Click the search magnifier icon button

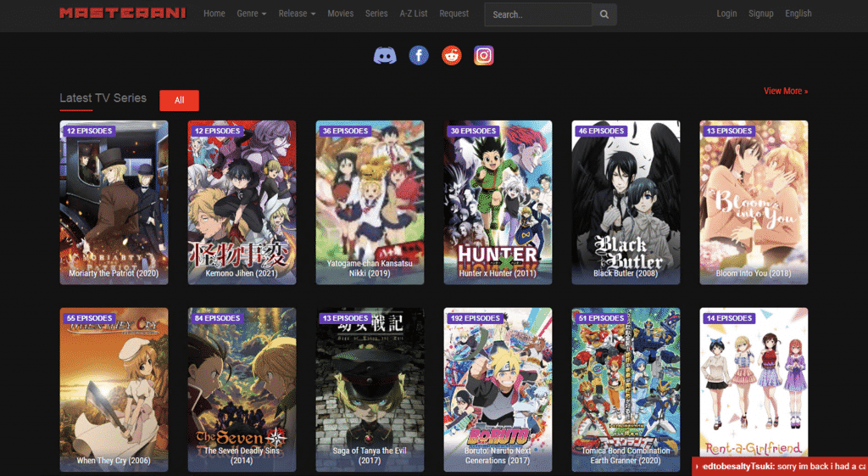(604, 14)
